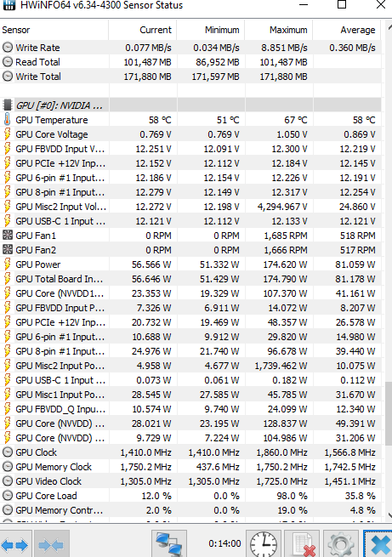Open sensor settings gear icon
392x557 pixels.
[x=341, y=544]
